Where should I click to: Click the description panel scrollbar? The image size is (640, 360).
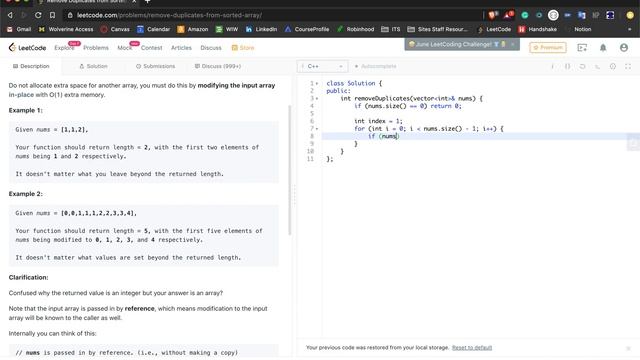tap(290, 170)
